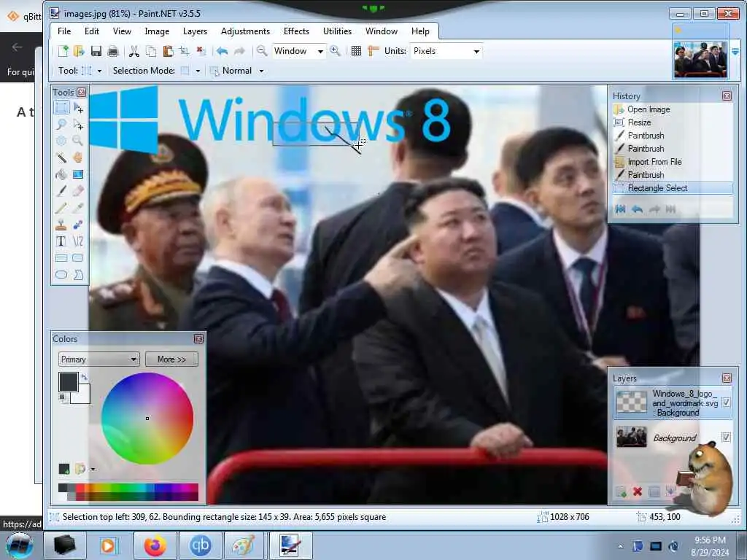Viewport: 747px width, 560px height.
Task: Click the Paste clipboard icon
Action: pos(168,51)
